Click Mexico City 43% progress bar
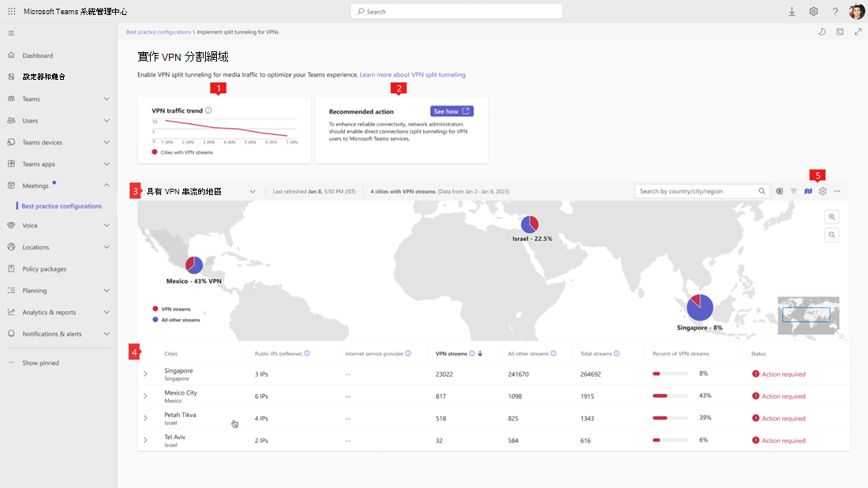This screenshot has width=868, height=488. coord(670,396)
